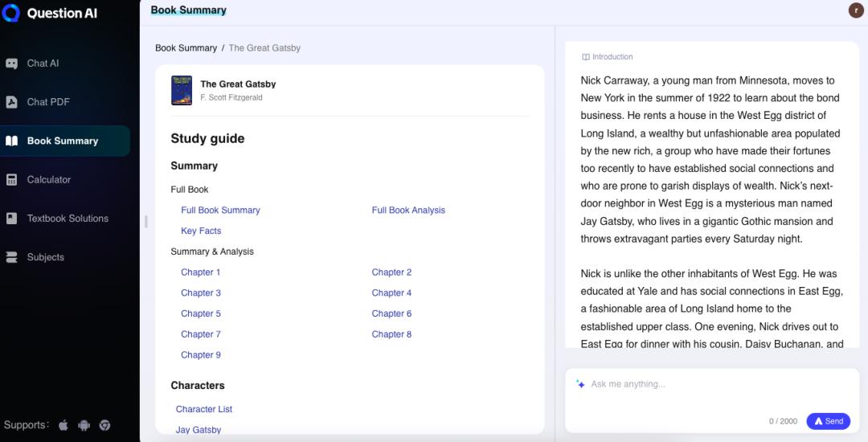The width and height of the screenshot is (868, 442).
Task: Click the Question AI logo icon
Action: (11, 13)
